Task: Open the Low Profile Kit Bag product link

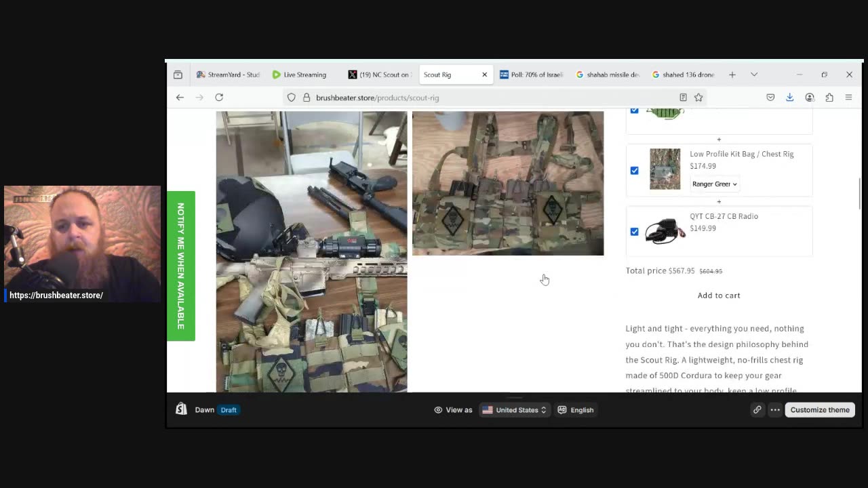Action: coord(742,154)
